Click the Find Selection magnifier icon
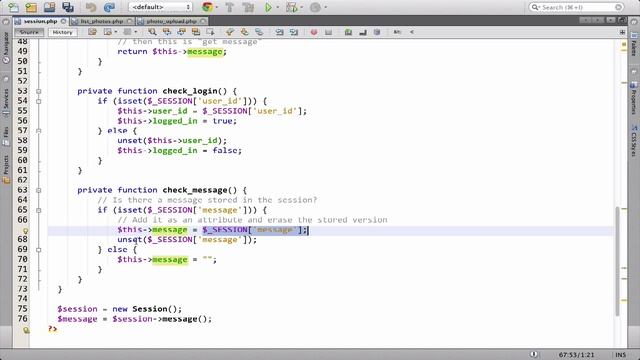This screenshot has width=640, height=360. pyautogui.click(x=152, y=32)
